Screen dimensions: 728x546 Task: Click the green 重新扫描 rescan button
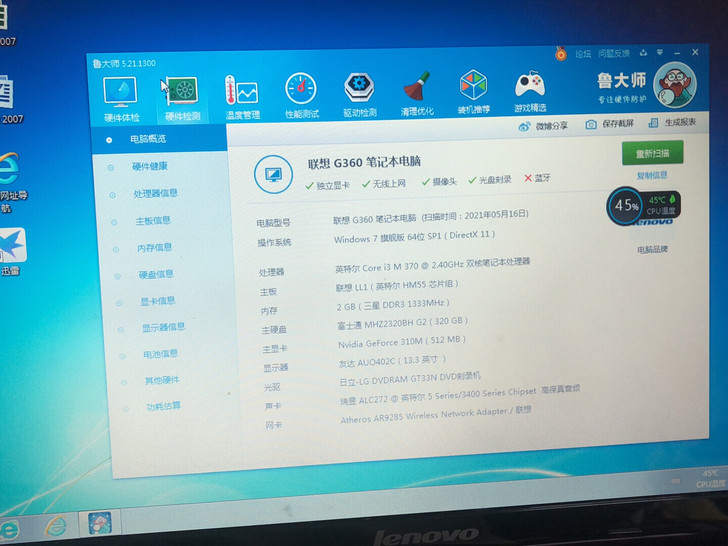pos(652,153)
